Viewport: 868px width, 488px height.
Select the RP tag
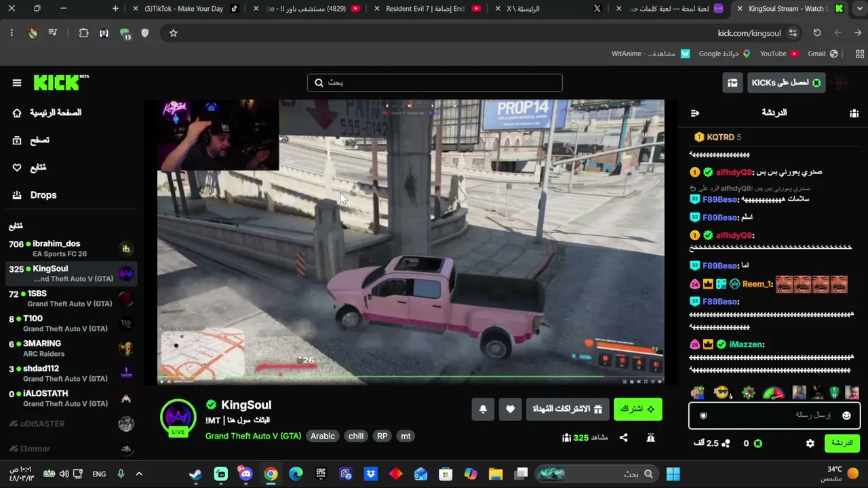[x=382, y=436]
